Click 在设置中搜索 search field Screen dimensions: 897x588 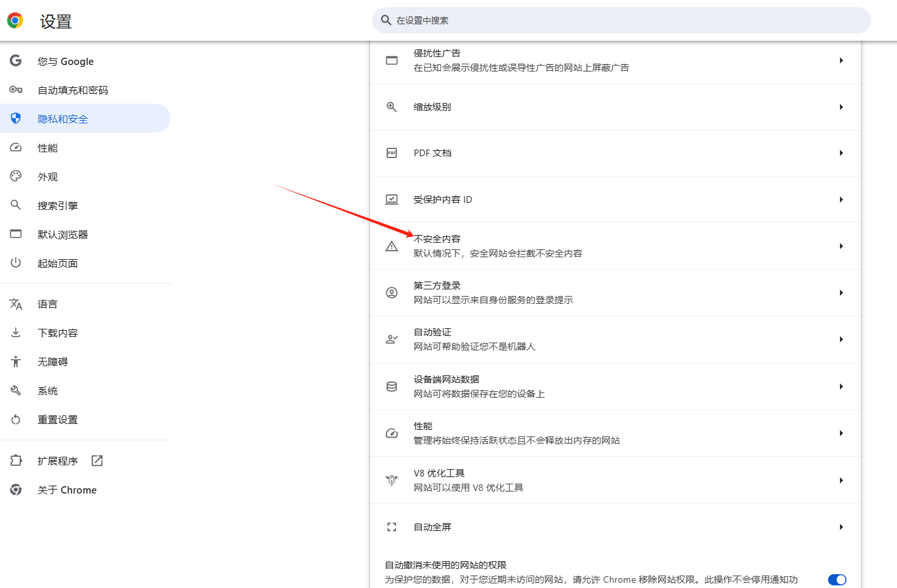click(621, 20)
